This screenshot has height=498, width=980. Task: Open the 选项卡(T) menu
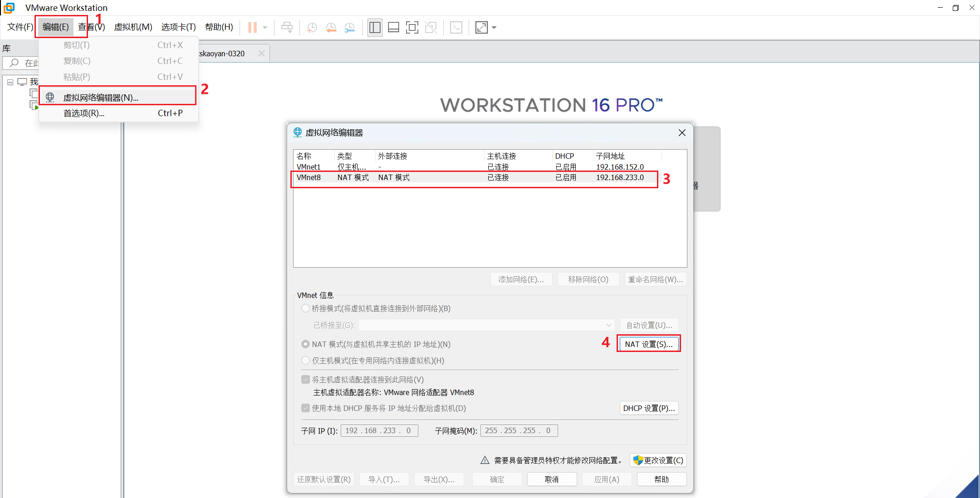point(178,27)
